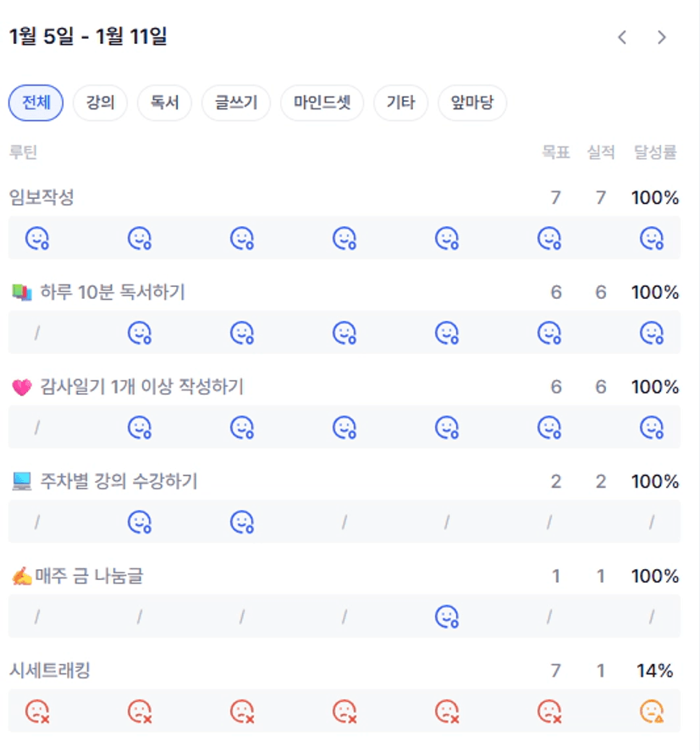Open the 시세트래킹 routine title
700x752 pixels.
(49, 672)
